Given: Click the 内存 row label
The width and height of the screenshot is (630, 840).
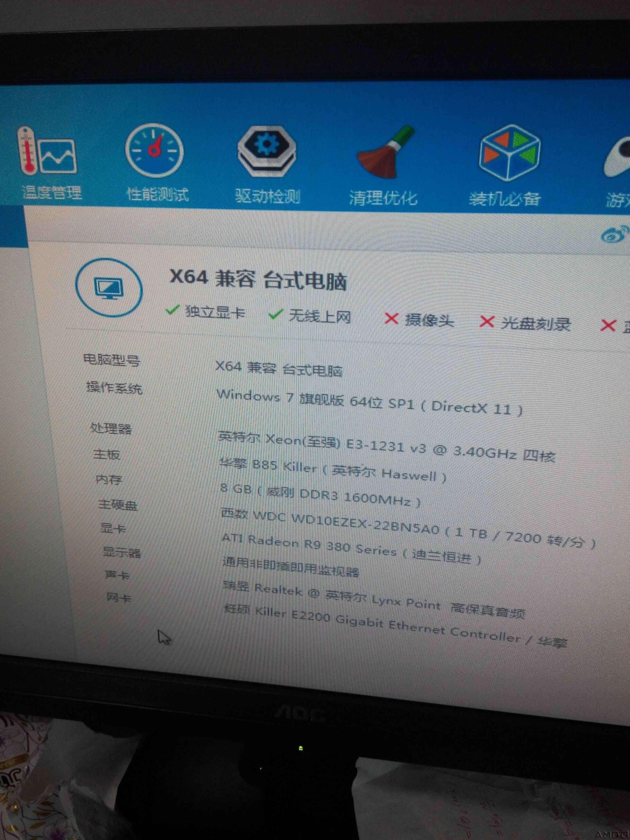Looking at the screenshot, I should pyautogui.click(x=109, y=479).
